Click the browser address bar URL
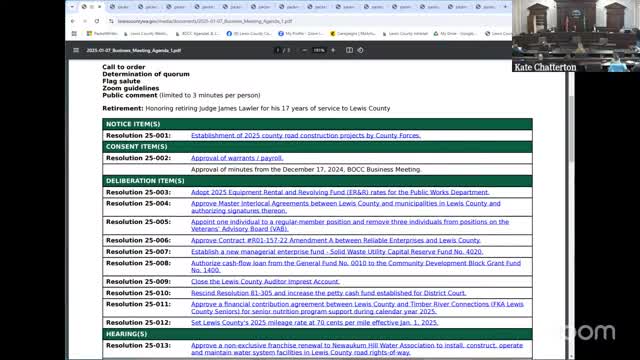 click(205, 21)
